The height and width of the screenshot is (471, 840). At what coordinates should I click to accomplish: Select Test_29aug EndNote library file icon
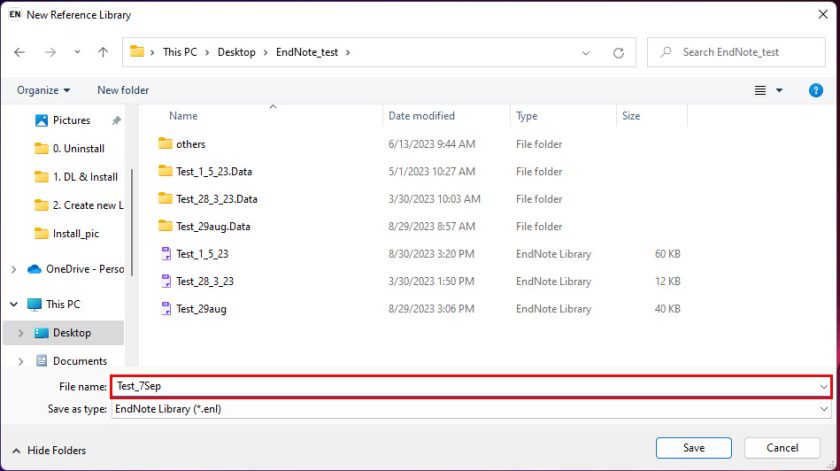point(166,308)
